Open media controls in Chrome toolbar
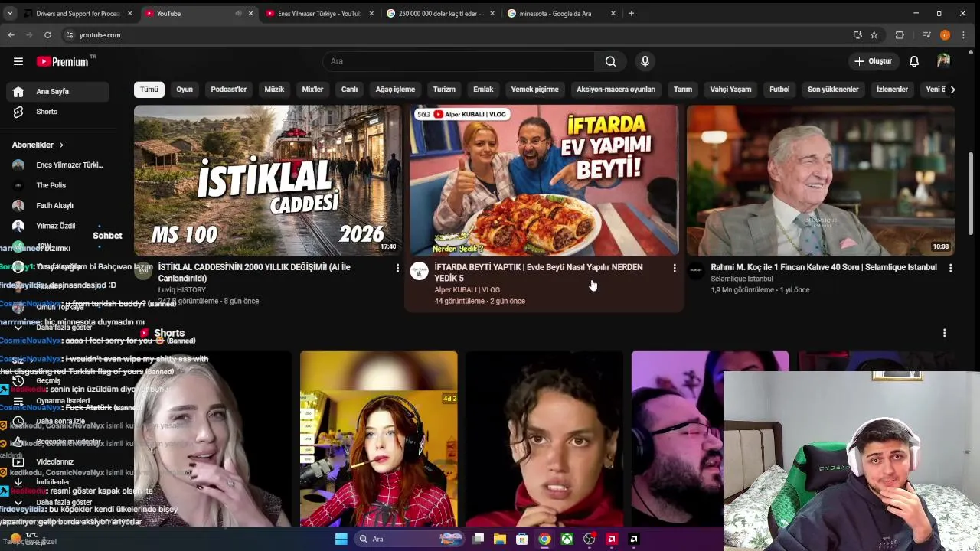 pyautogui.click(x=926, y=35)
